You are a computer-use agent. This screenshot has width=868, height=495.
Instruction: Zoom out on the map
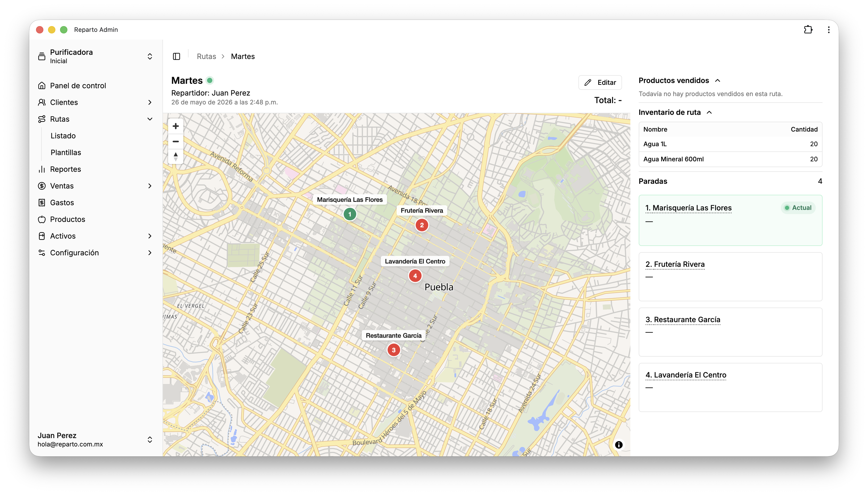pyautogui.click(x=175, y=142)
